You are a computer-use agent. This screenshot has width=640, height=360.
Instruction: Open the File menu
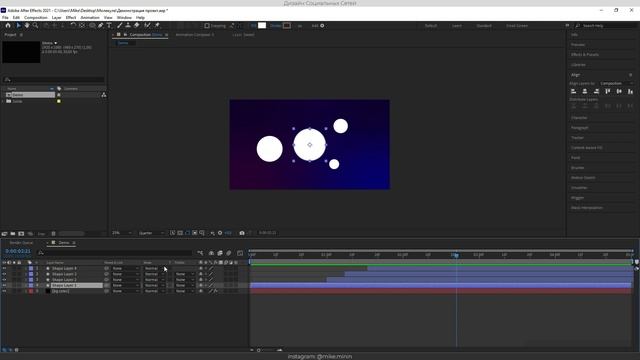5,18
